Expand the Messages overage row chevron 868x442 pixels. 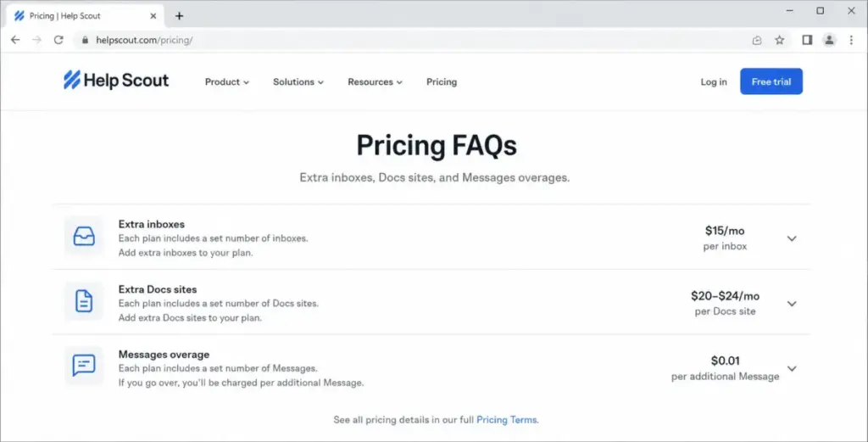pyautogui.click(x=792, y=368)
